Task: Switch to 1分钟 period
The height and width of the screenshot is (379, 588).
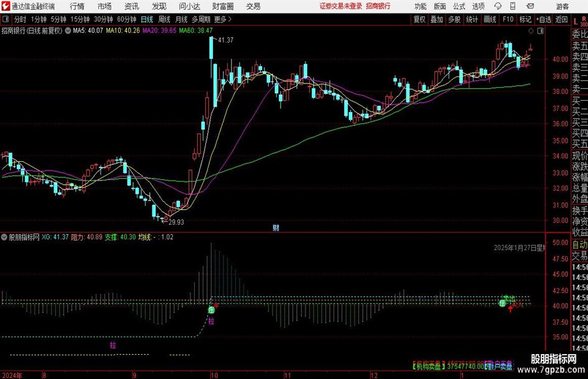Action: pyautogui.click(x=39, y=19)
